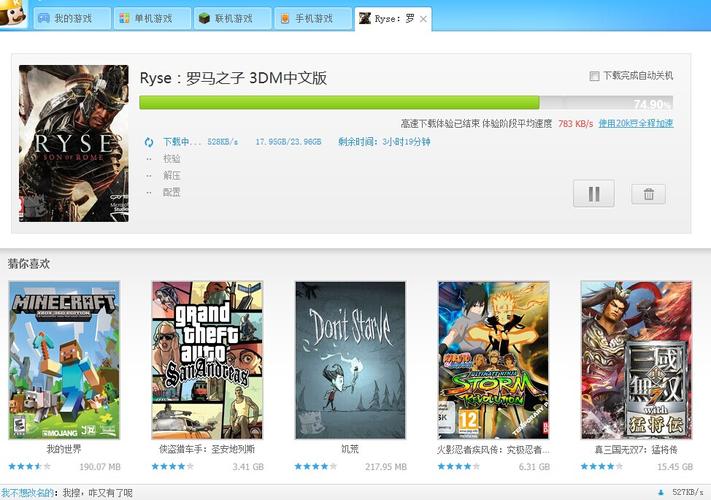This screenshot has height=500, width=711.
Task: Open the Minecraft game cover
Action: pos(64,360)
